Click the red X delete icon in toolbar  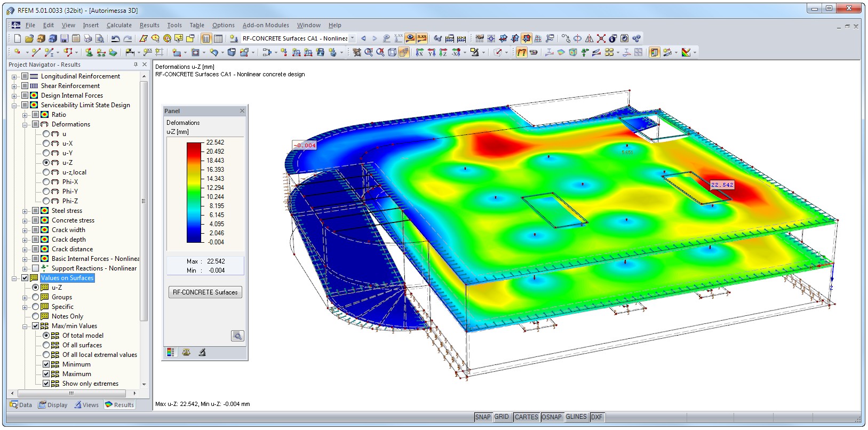tap(601, 38)
